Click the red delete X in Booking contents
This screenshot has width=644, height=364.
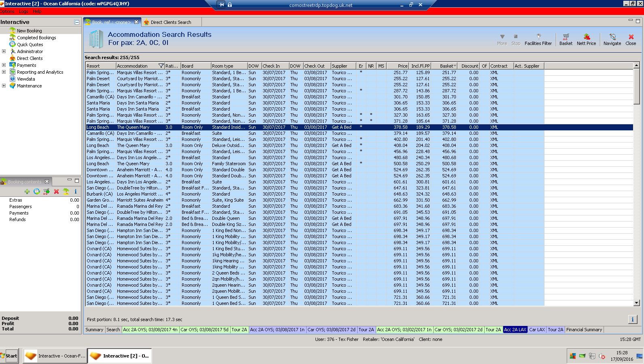click(56, 192)
